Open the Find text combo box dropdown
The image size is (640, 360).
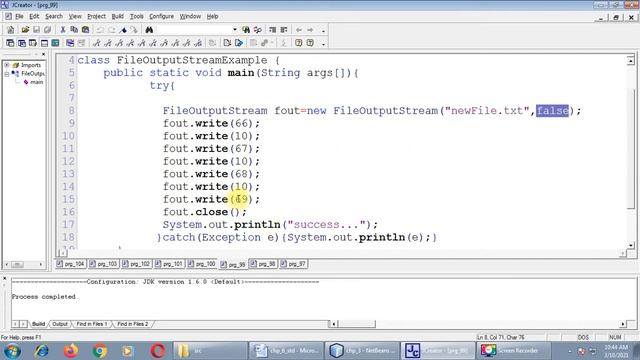click(235, 30)
